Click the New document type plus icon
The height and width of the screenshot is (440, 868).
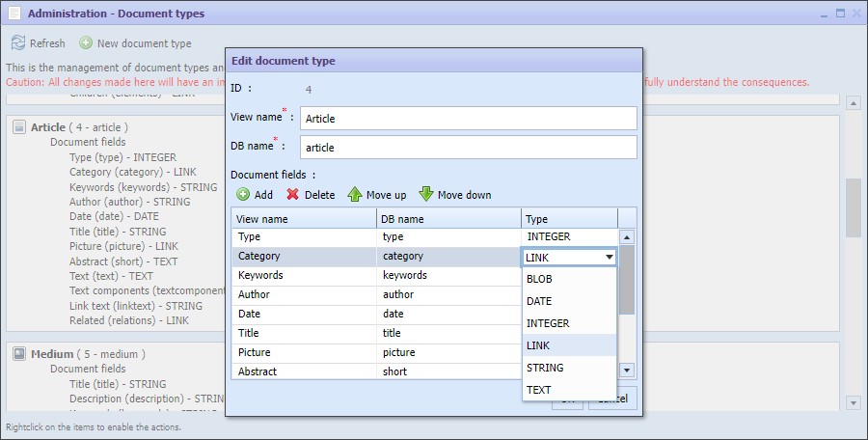coord(86,43)
